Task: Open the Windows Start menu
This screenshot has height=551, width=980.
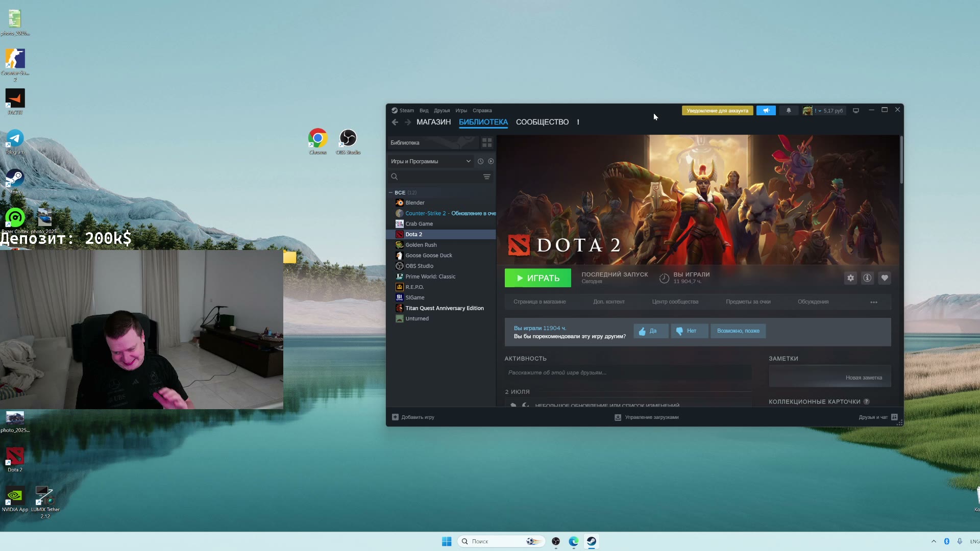Action: (x=447, y=541)
